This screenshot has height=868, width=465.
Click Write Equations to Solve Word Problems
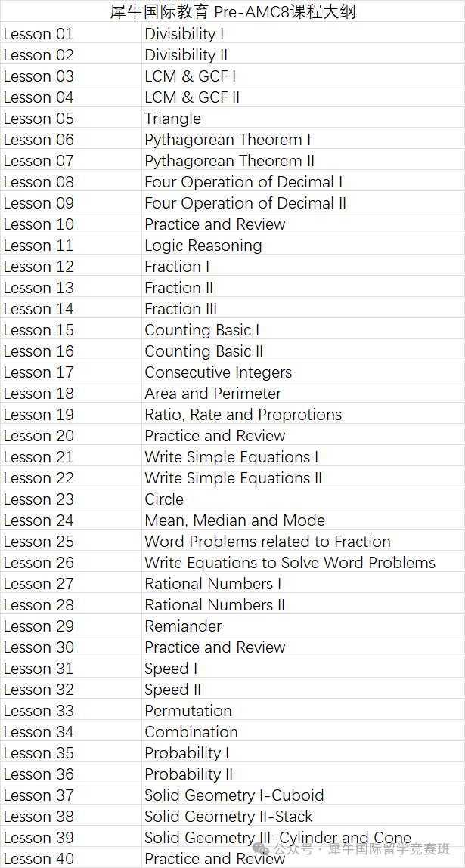pos(290,563)
